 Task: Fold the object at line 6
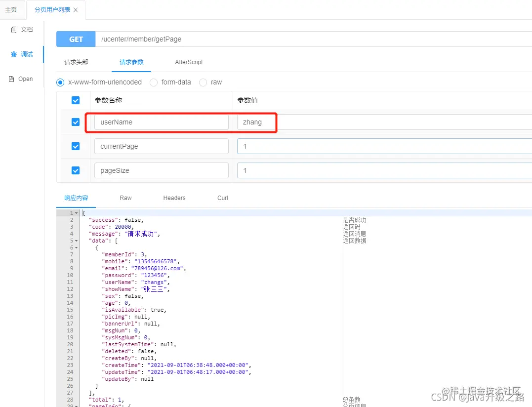(x=77, y=247)
